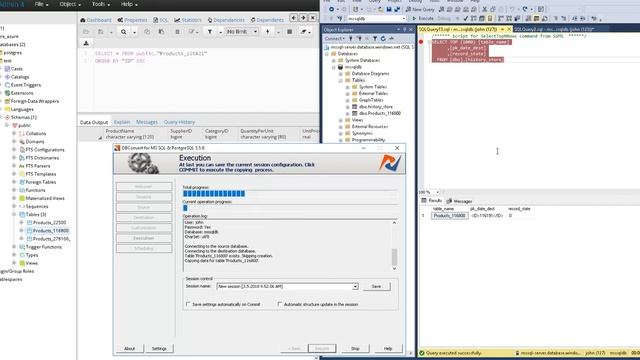Click the download icon below pgAdmin toolbar
The height and width of the screenshot is (360, 640).
click(x=86, y=43)
